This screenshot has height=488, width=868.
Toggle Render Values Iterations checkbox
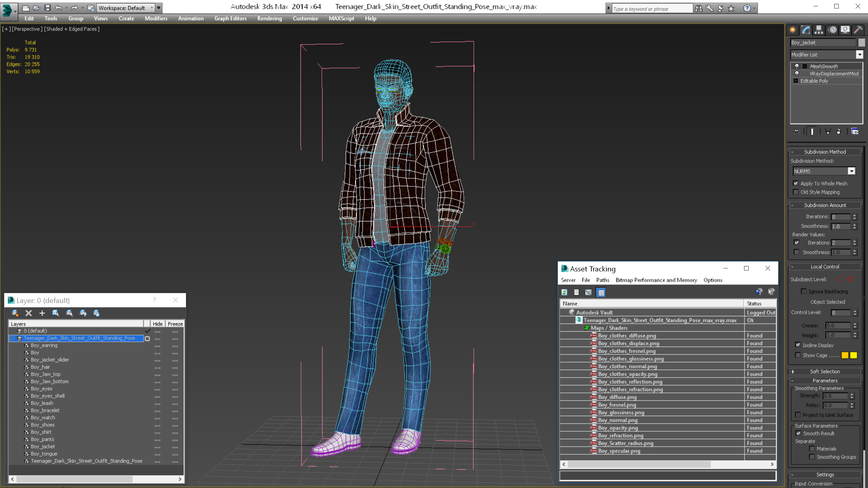797,242
